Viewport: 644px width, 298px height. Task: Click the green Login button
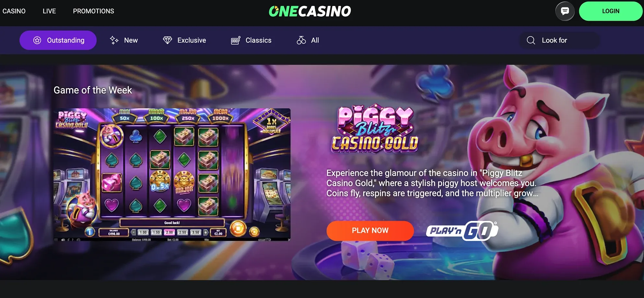611,11
